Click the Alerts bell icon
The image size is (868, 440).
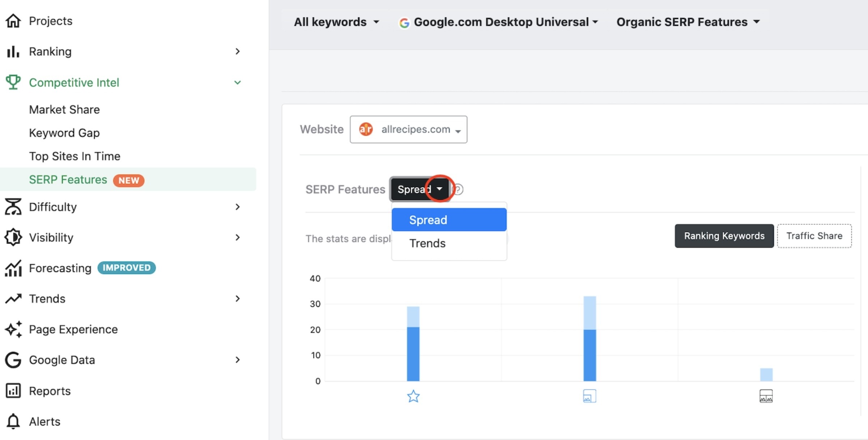pyautogui.click(x=13, y=422)
